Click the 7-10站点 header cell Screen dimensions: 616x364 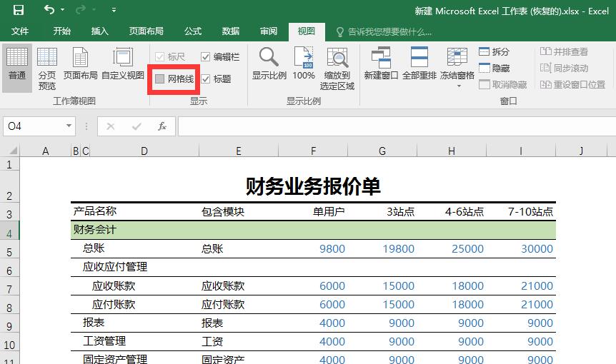click(530, 212)
